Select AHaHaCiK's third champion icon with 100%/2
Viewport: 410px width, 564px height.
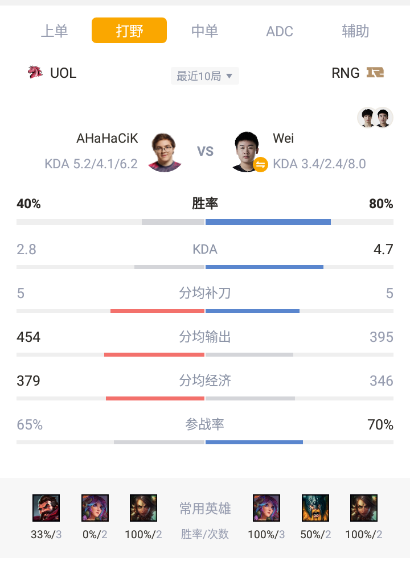click(x=144, y=508)
